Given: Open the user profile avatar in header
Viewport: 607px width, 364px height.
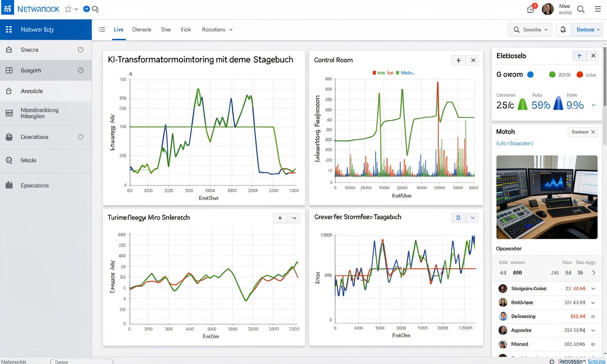Looking at the screenshot, I should 547,9.
